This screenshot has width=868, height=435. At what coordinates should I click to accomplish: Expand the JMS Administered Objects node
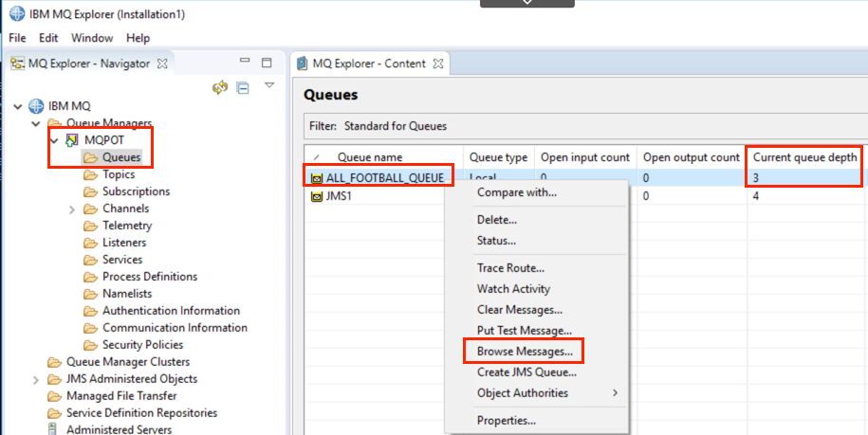coord(35,380)
